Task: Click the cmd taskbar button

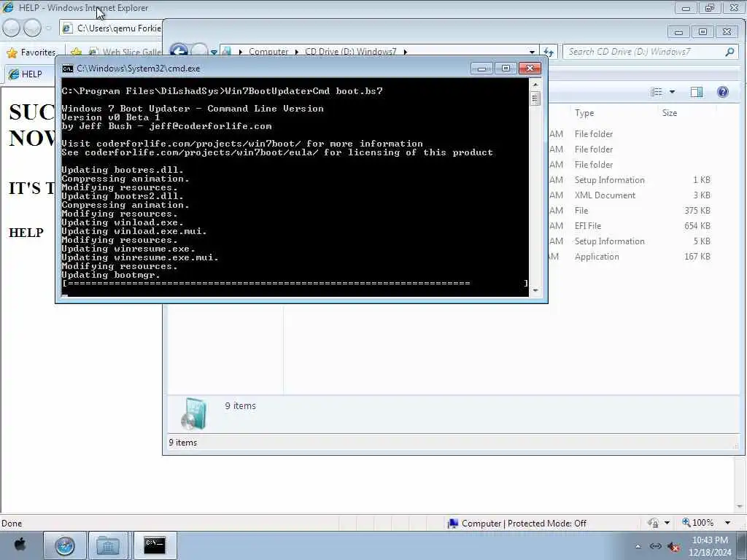Action: coord(155,545)
